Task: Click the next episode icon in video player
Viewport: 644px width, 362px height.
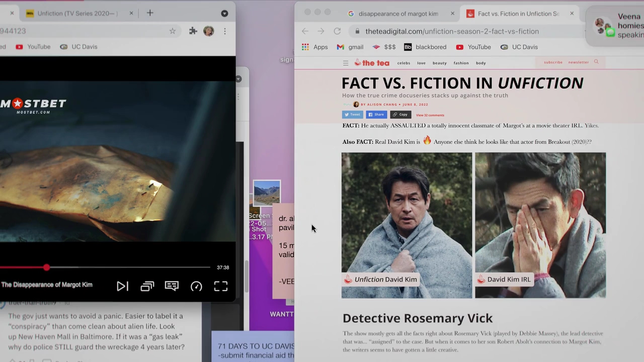Action: pos(122,286)
